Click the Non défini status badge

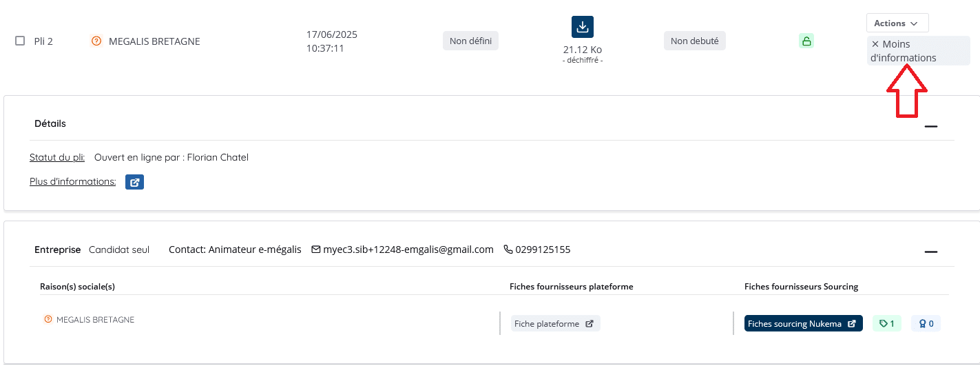tap(470, 41)
